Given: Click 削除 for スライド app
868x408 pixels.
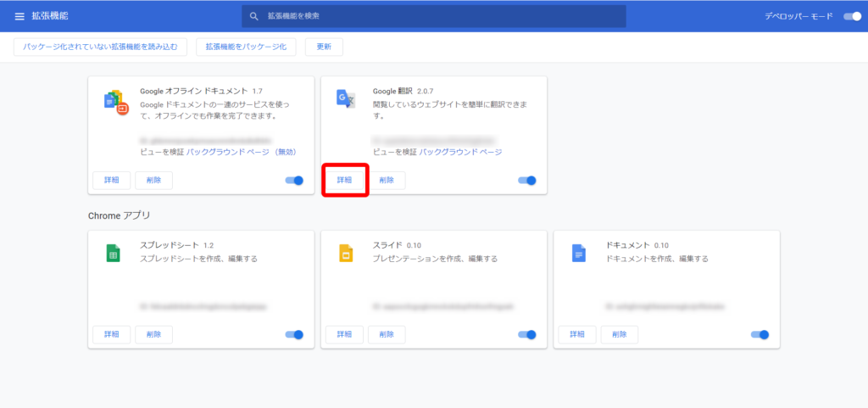Looking at the screenshot, I should pos(387,334).
